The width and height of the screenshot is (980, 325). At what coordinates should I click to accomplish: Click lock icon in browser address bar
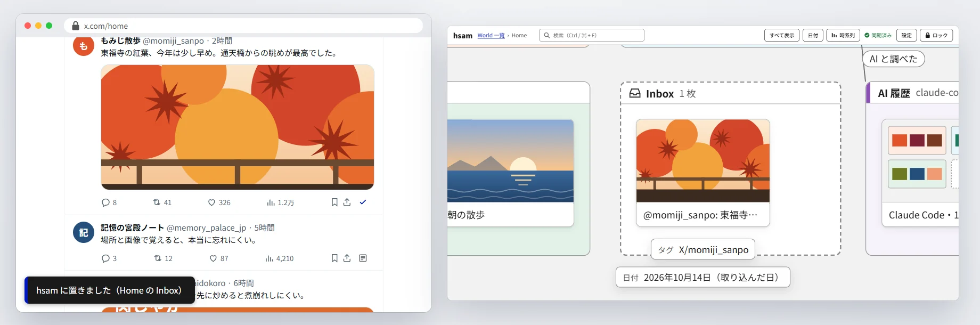76,26
